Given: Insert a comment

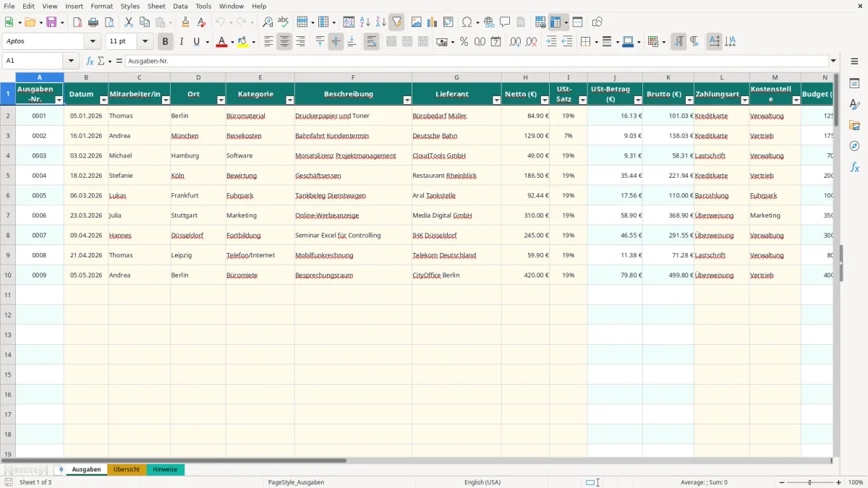Looking at the screenshot, I should tap(506, 22).
